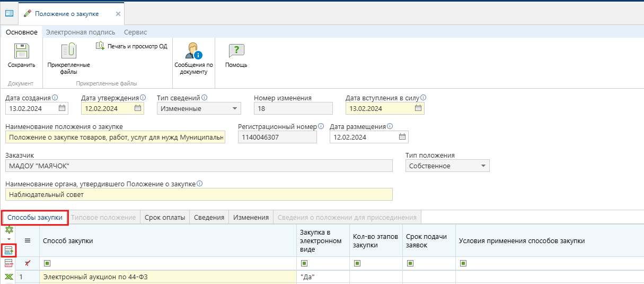Click the Регистрационный номер field
This screenshot has width=644, height=284.
(277, 137)
